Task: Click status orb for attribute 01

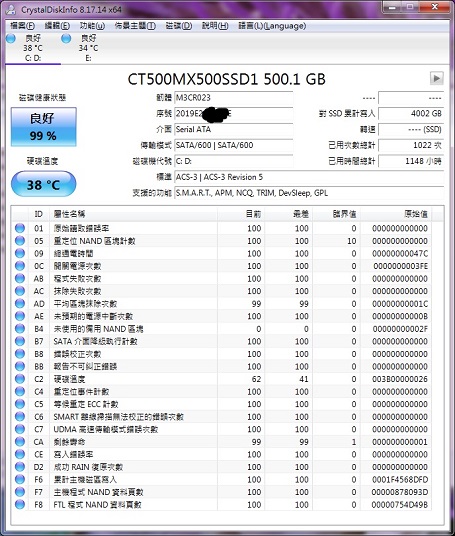Action: [x=20, y=228]
